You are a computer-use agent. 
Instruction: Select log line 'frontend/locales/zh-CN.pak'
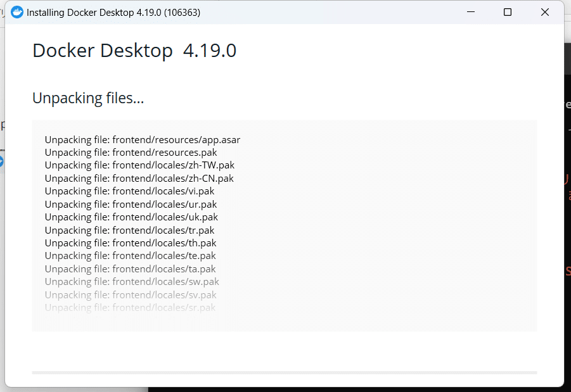[x=139, y=179]
